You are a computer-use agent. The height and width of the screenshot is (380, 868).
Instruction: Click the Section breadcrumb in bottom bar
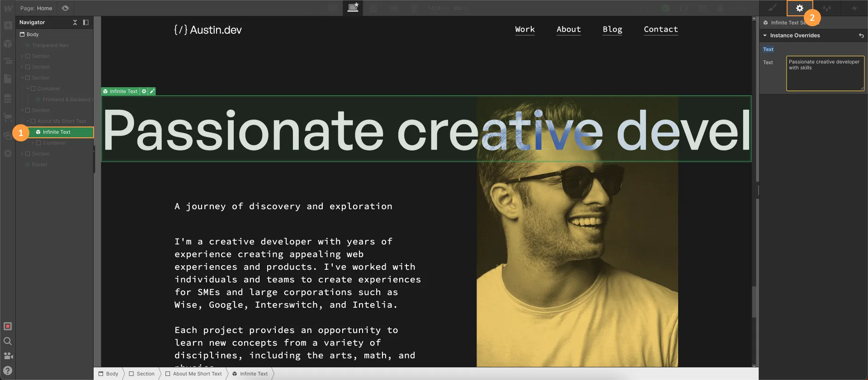tap(145, 374)
